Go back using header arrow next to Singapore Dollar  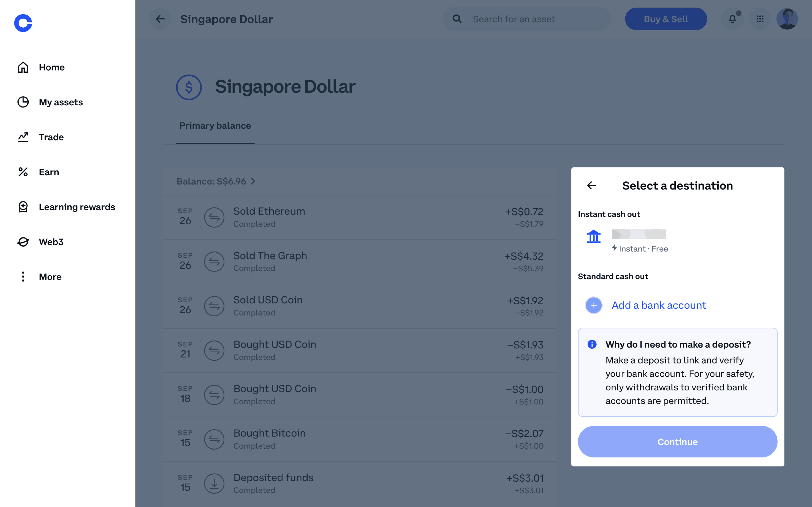[x=160, y=19]
